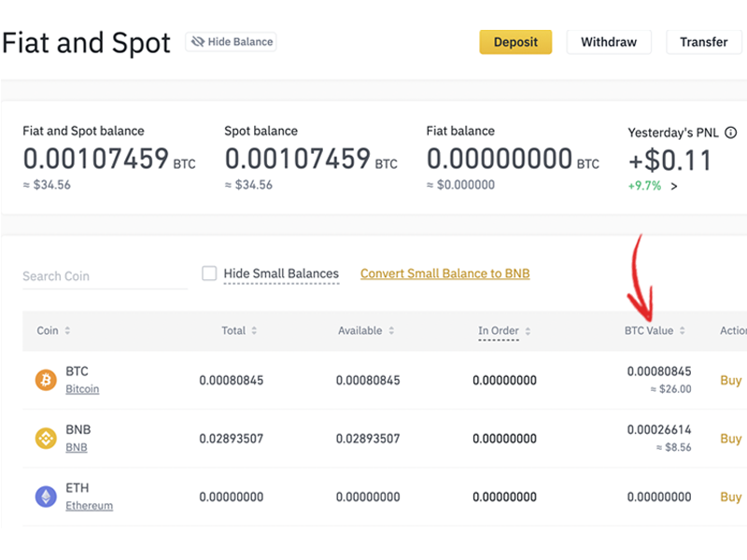Click the ≈ $8.56 BNB value
747x560 pixels.
tap(673, 447)
